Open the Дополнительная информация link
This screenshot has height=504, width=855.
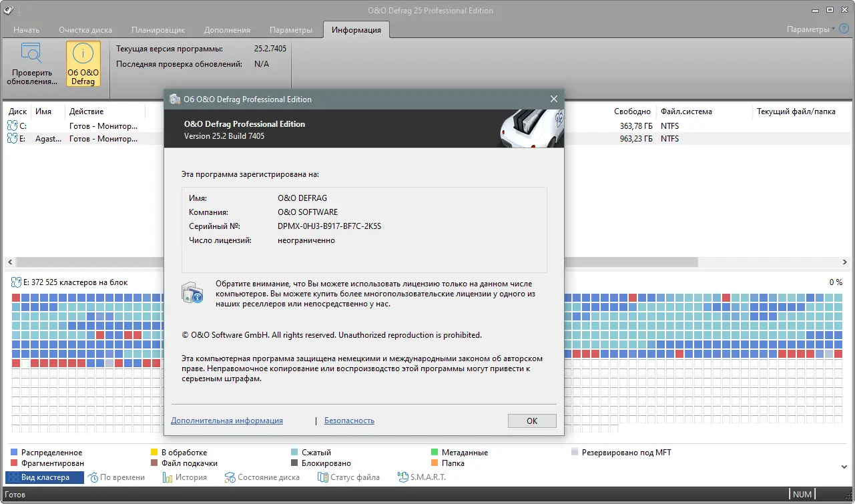click(x=227, y=421)
